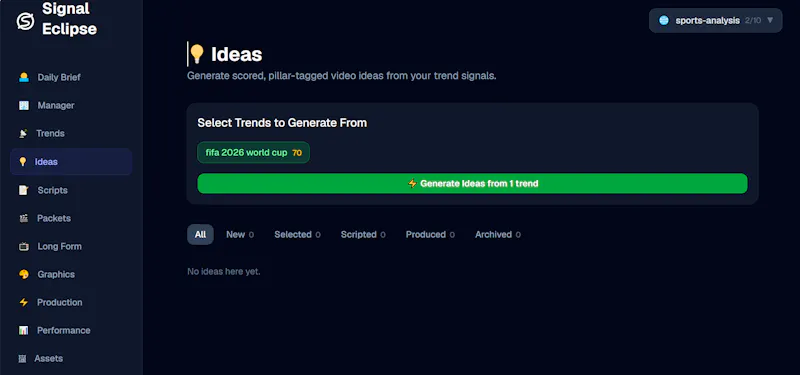Click the Trends satellite icon
This screenshot has height=375, width=800.
[x=23, y=134]
